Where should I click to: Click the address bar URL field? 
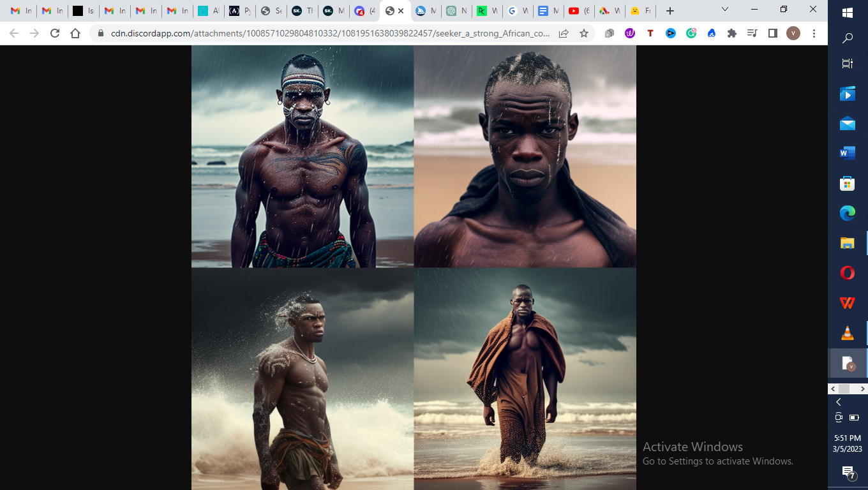click(x=330, y=33)
